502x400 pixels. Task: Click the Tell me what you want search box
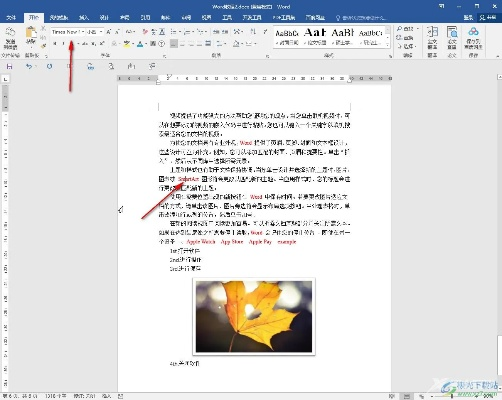pos(362,18)
